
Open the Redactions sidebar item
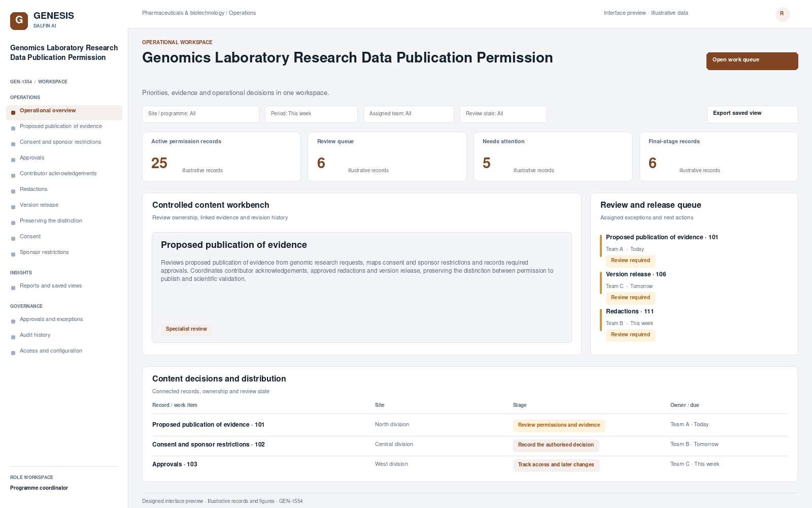(x=33, y=189)
